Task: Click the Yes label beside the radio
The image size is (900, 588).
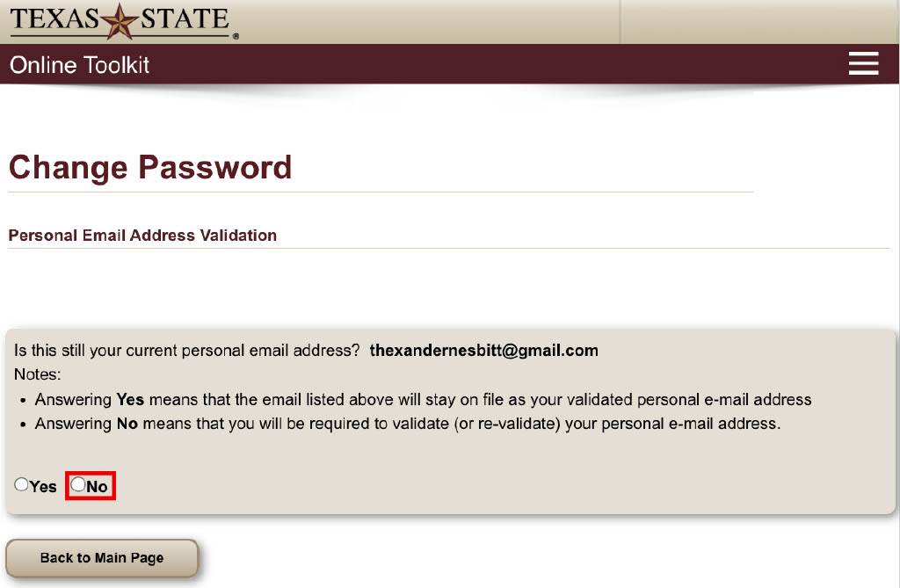Action: [x=43, y=486]
